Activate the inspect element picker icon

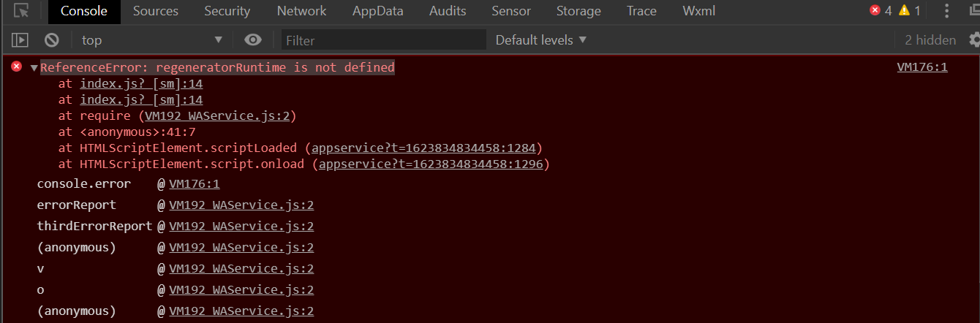coord(22,11)
